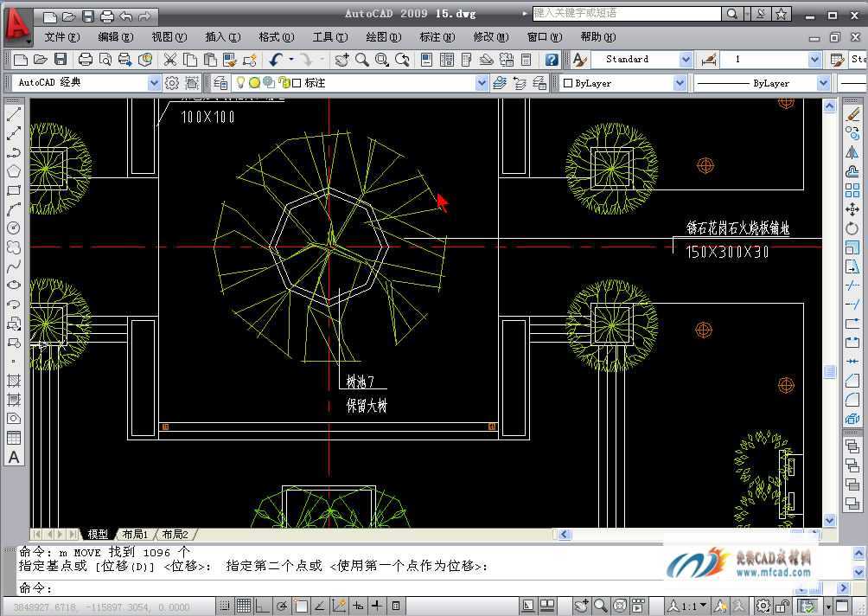The width and height of the screenshot is (868, 616).
Task: Select the Array tool
Action: point(852,190)
